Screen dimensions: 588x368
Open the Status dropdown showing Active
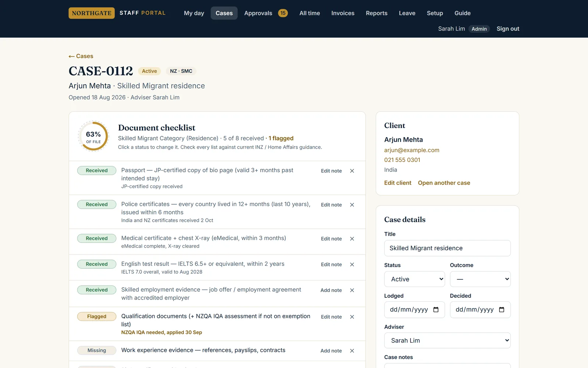[415, 279]
